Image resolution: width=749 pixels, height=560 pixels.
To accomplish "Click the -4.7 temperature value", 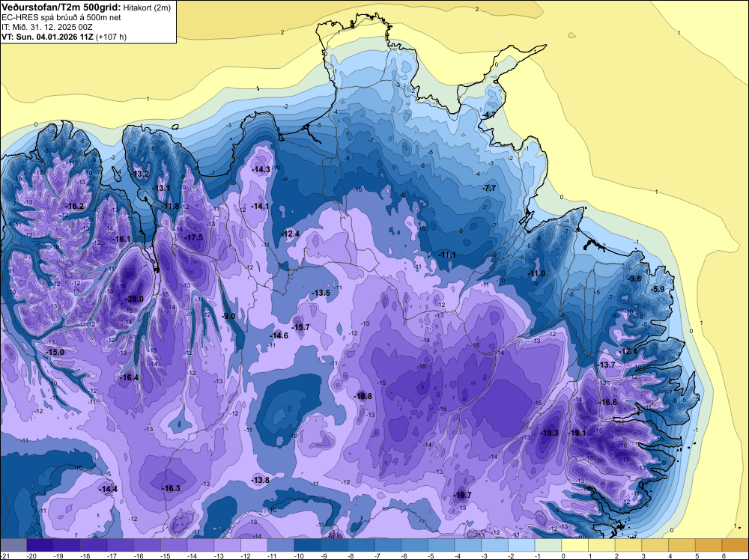I will click(x=488, y=115).
